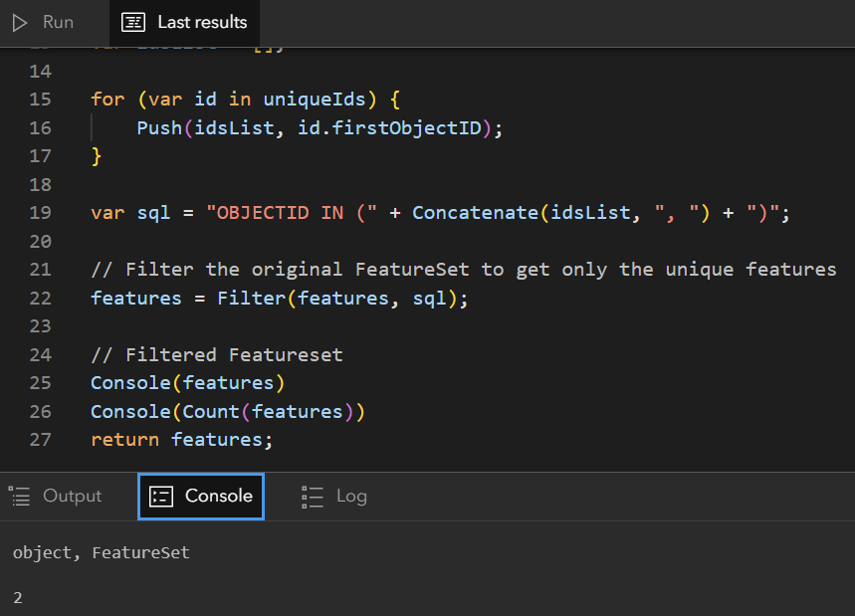Click the 'for' keyword on line 15
Screen dimensions: 855x616
107,100
